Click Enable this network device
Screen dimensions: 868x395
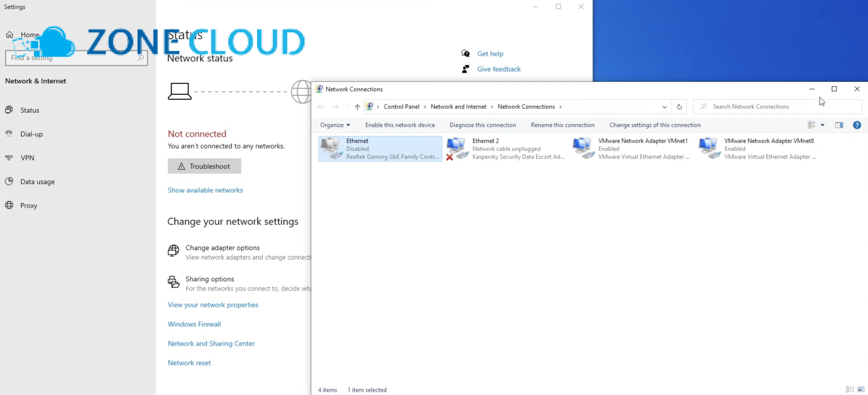coord(400,125)
